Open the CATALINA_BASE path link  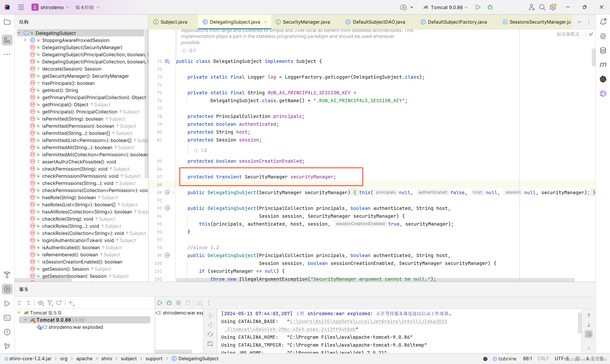368,321
